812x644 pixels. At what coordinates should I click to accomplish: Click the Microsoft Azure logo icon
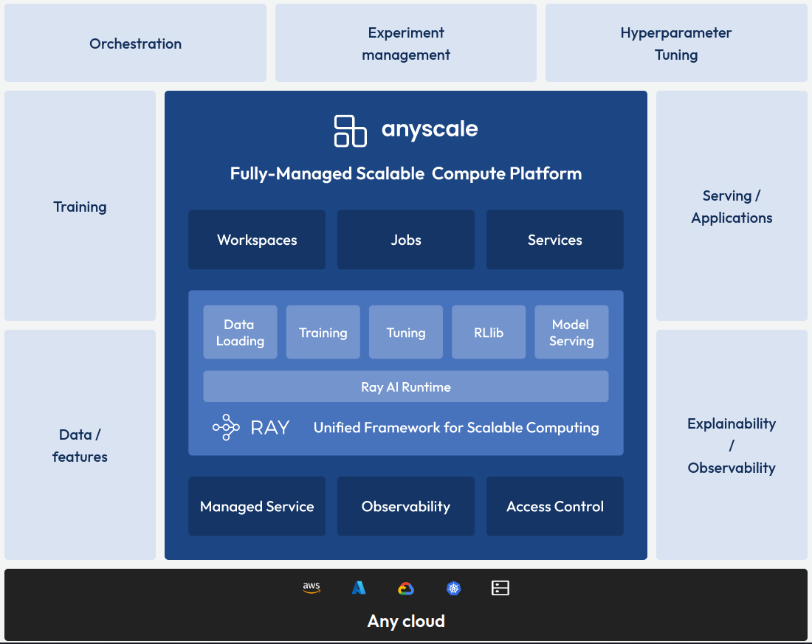pyautogui.click(x=359, y=588)
